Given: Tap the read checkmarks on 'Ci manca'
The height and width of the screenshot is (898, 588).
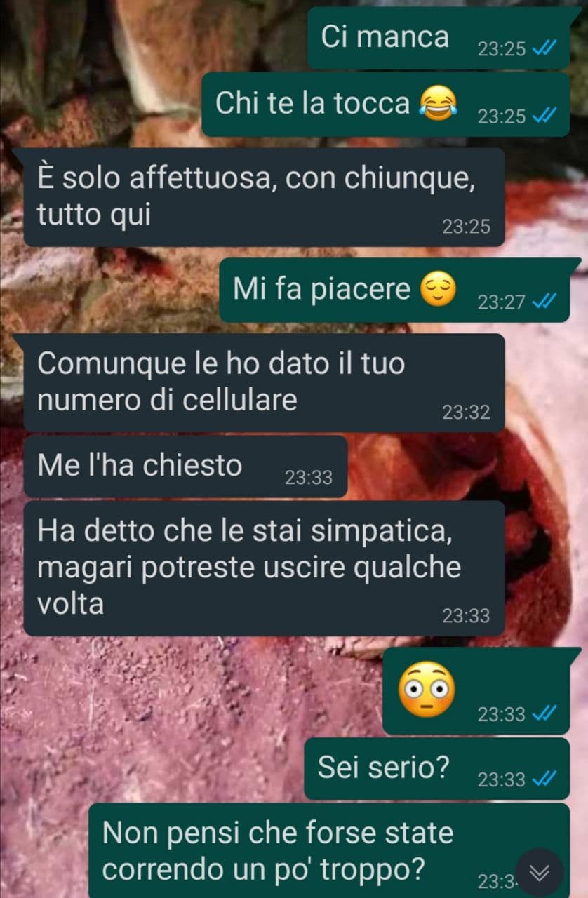Looking at the screenshot, I should (x=544, y=49).
